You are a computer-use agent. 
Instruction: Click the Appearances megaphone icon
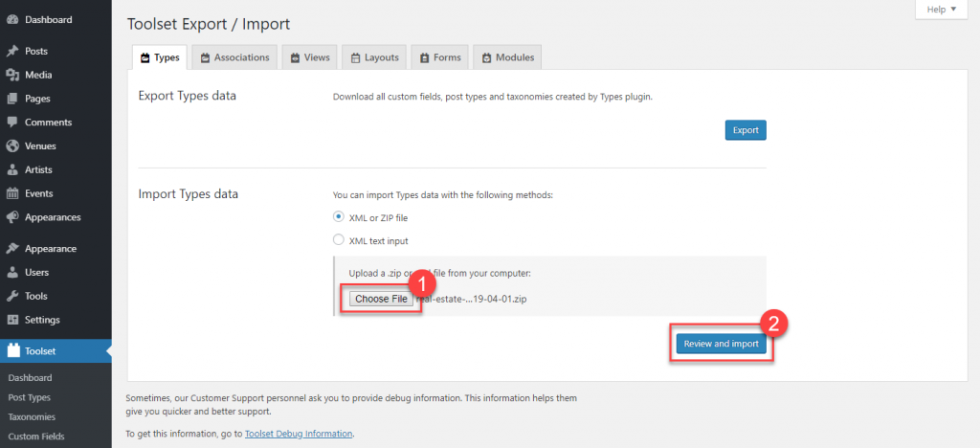[x=11, y=216]
